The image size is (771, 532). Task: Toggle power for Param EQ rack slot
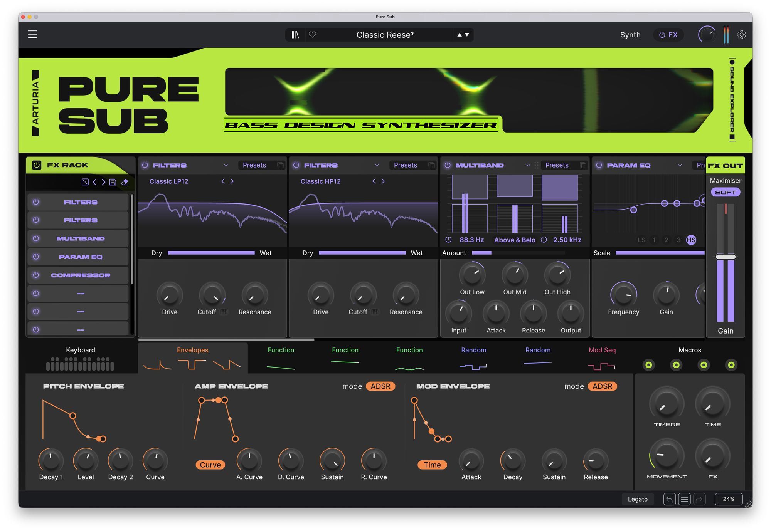coord(36,257)
